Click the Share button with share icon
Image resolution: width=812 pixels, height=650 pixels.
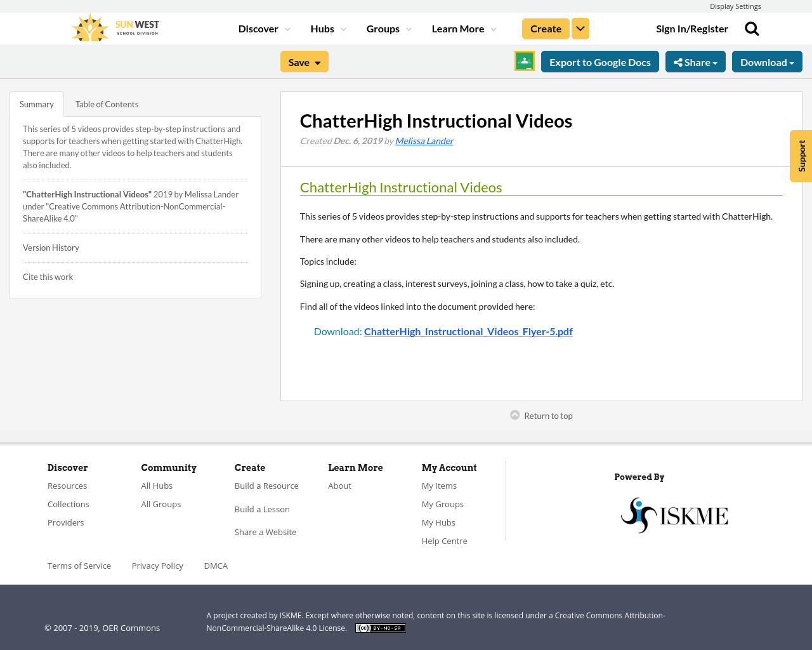695,61
